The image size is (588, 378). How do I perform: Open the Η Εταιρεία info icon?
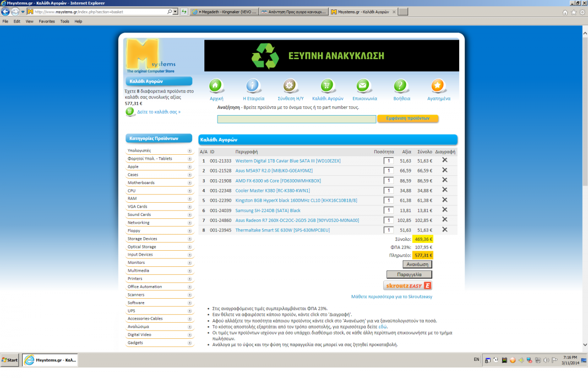point(253,86)
